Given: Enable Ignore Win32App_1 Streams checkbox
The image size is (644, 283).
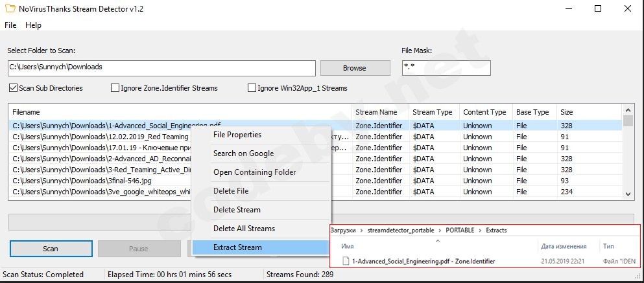Looking at the screenshot, I should [252, 88].
